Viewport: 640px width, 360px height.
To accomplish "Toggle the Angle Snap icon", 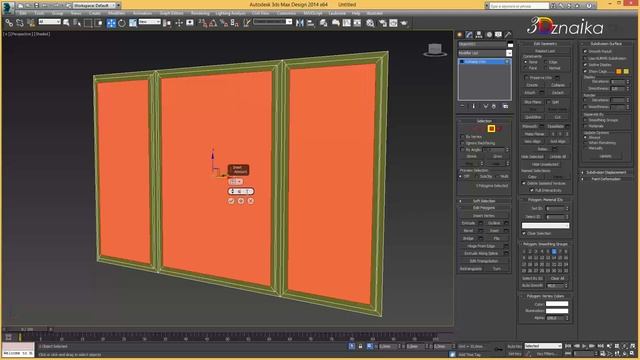I will 213,23.
